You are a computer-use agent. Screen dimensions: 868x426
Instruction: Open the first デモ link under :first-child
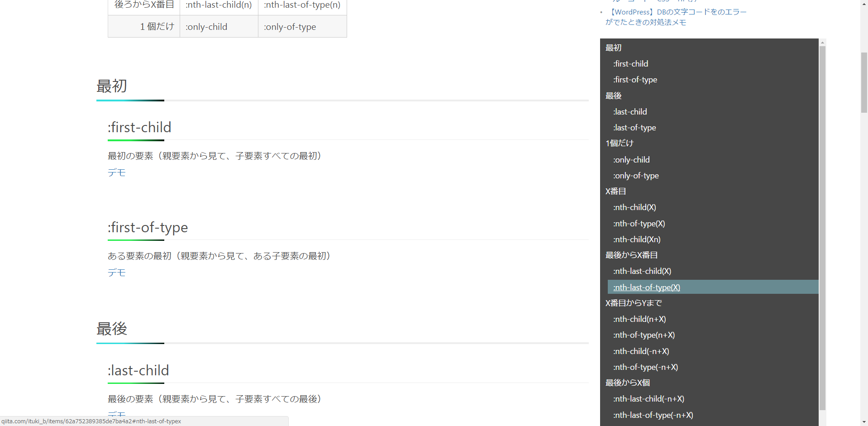[x=116, y=172]
